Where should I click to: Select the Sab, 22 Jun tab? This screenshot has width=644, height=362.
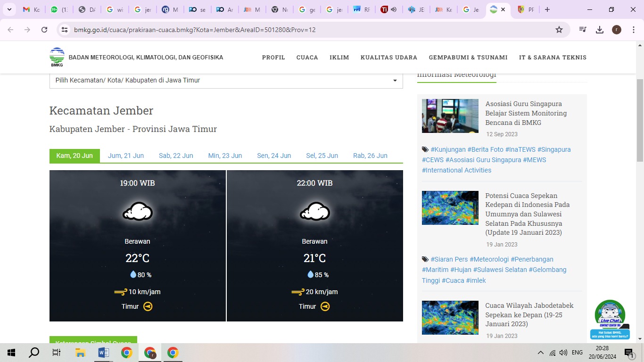pos(176,156)
